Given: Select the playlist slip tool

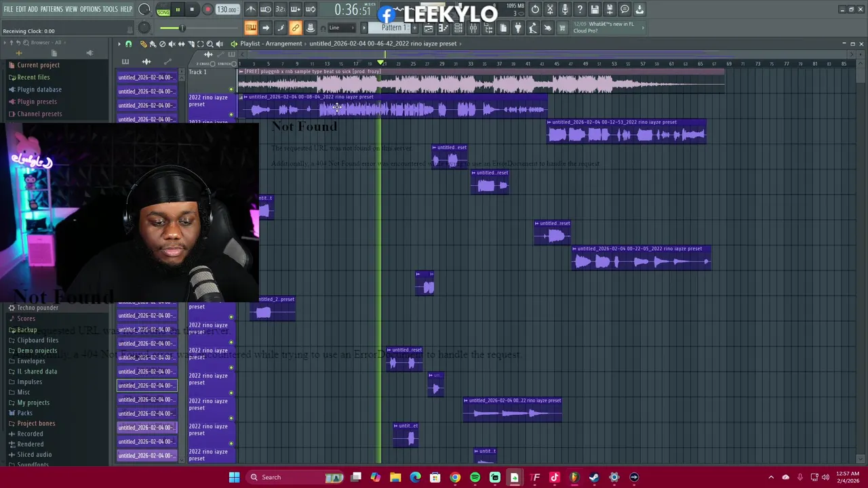Looking at the screenshot, I should coord(181,43).
